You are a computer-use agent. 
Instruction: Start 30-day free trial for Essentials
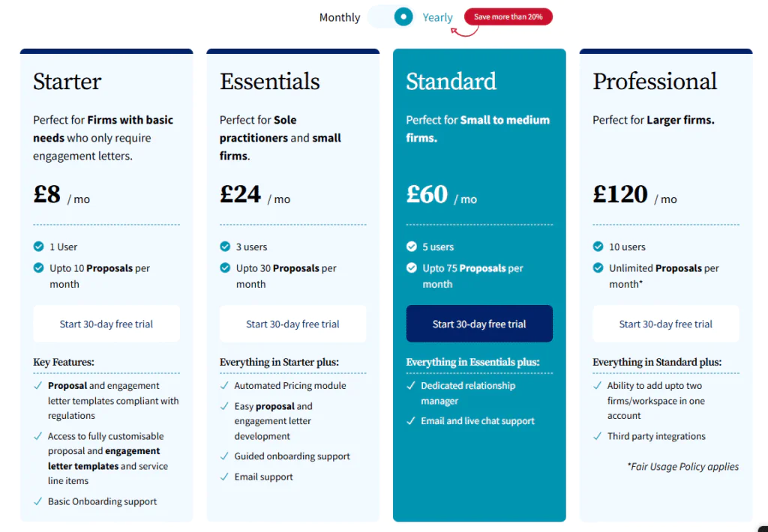pos(292,324)
